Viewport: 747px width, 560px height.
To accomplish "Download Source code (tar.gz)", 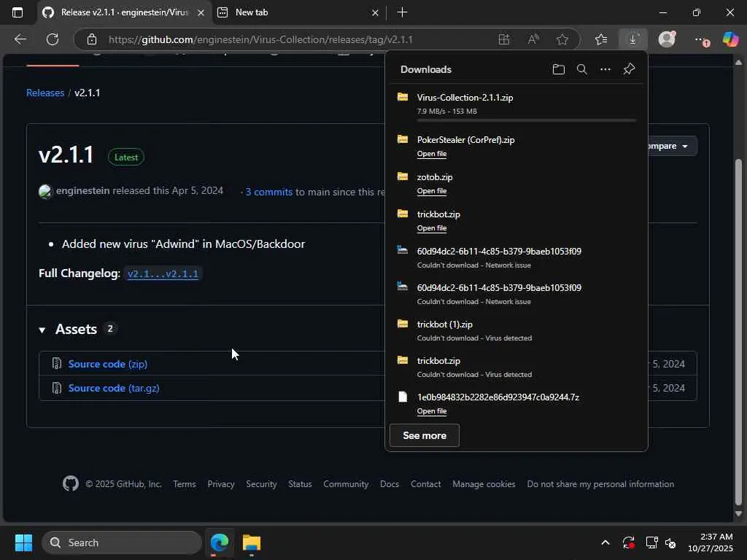I will pyautogui.click(x=114, y=388).
